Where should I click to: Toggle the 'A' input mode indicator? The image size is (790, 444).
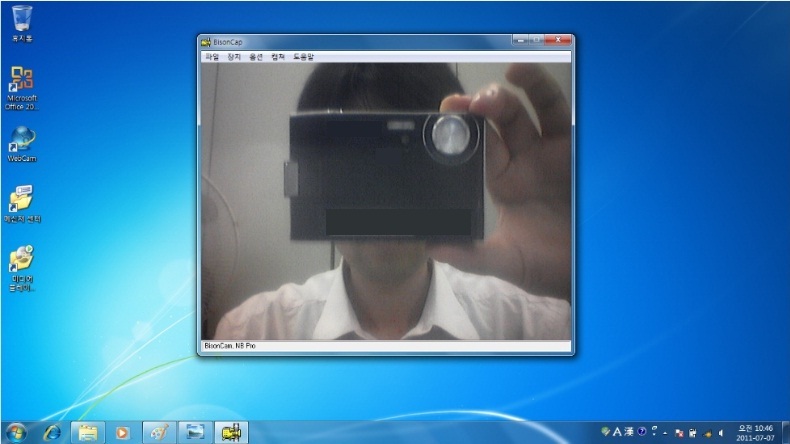[x=617, y=431]
